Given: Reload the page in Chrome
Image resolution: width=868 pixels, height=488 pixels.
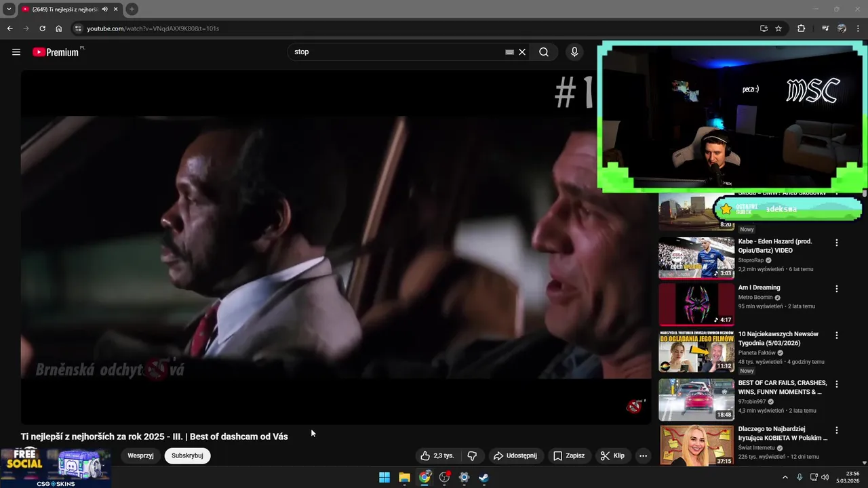Looking at the screenshot, I should tap(42, 28).
